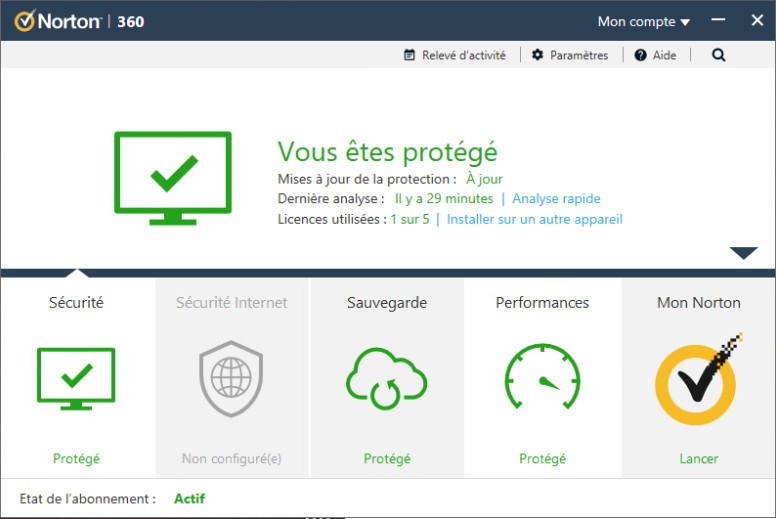Click Non configuré(e) status text

click(232, 459)
